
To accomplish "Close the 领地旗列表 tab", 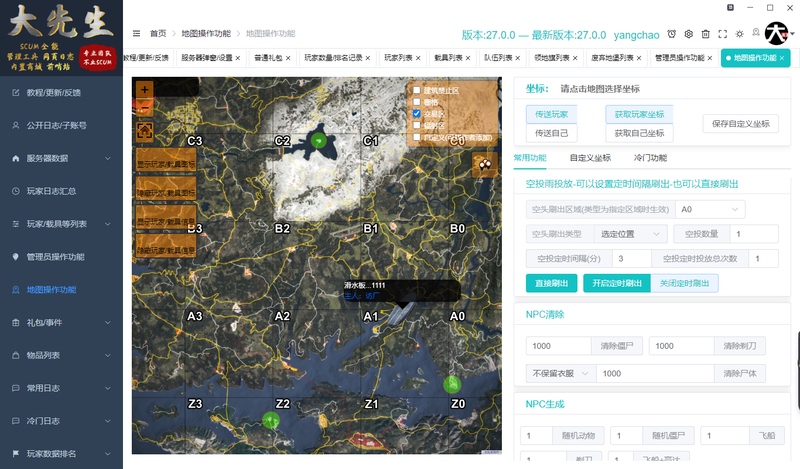I will pyautogui.click(x=575, y=58).
